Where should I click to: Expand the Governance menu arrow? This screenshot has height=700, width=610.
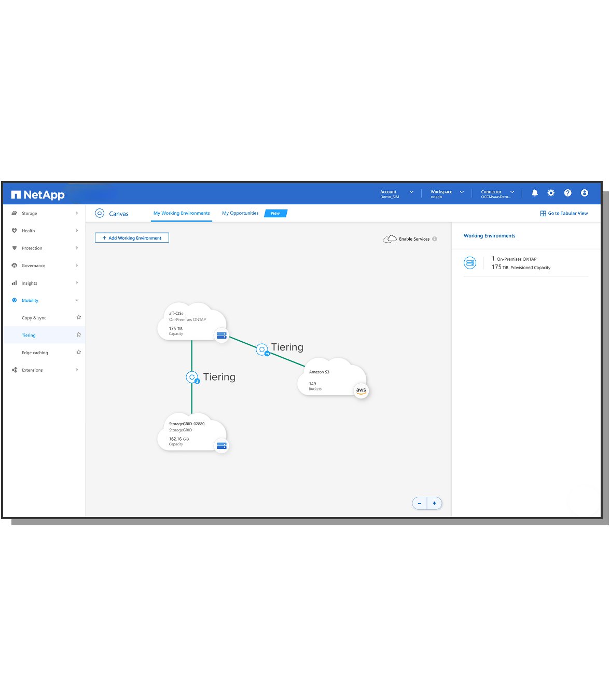click(x=77, y=265)
